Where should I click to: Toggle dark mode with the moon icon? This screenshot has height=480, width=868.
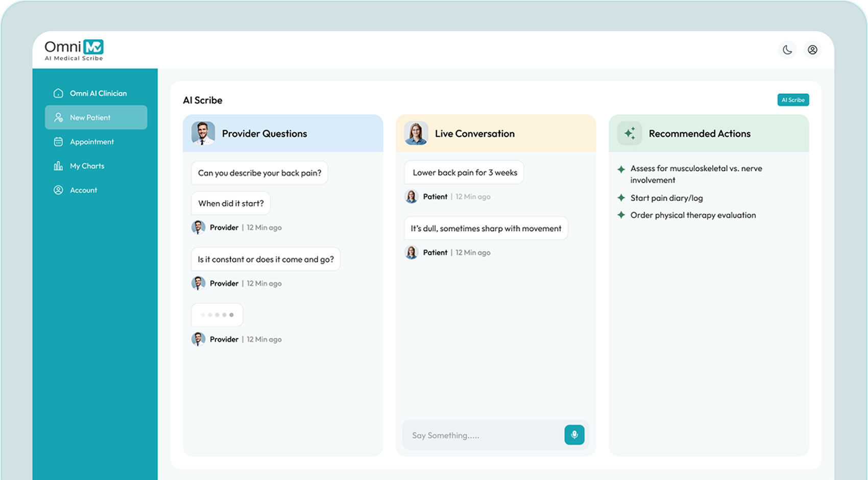point(787,50)
